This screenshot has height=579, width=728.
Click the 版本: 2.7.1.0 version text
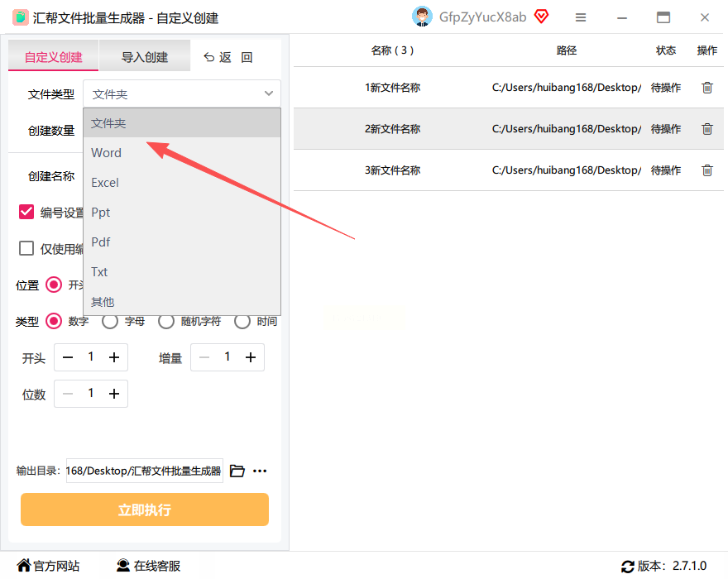tap(672, 566)
